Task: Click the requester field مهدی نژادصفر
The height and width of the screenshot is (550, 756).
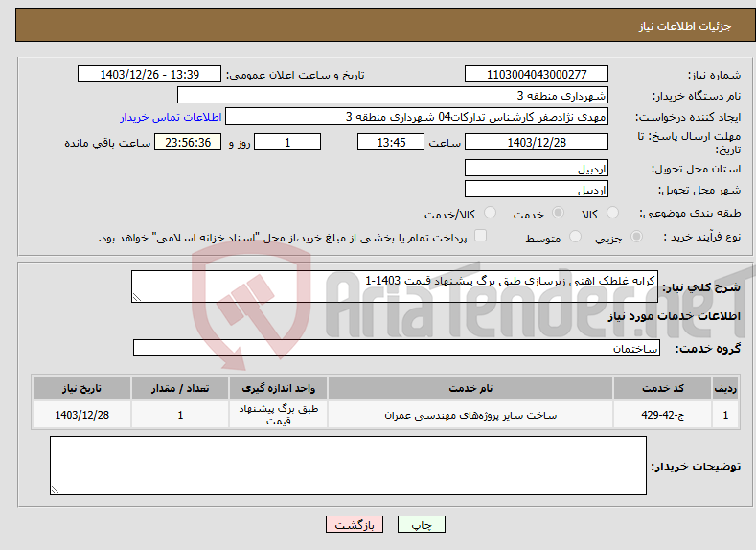Action: (x=417, y=116)
